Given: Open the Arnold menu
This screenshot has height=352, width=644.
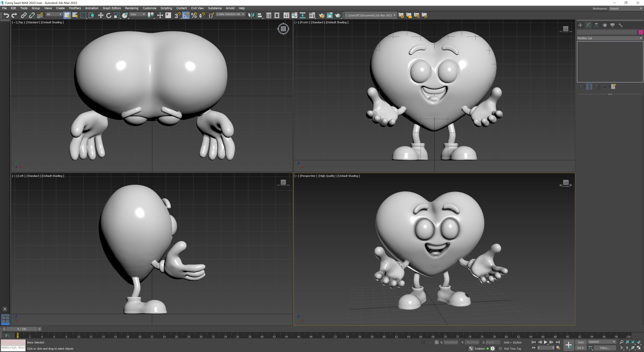Looking at the screenshot, I should point(230,8).
